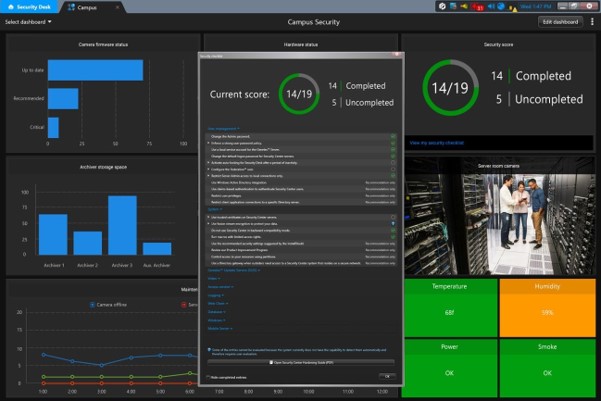The width and height of the screenshot is (601, 401).
Task: Open Security Center Hardening Guide PDF
Action: pyautogui.click(x=302, y=363)
